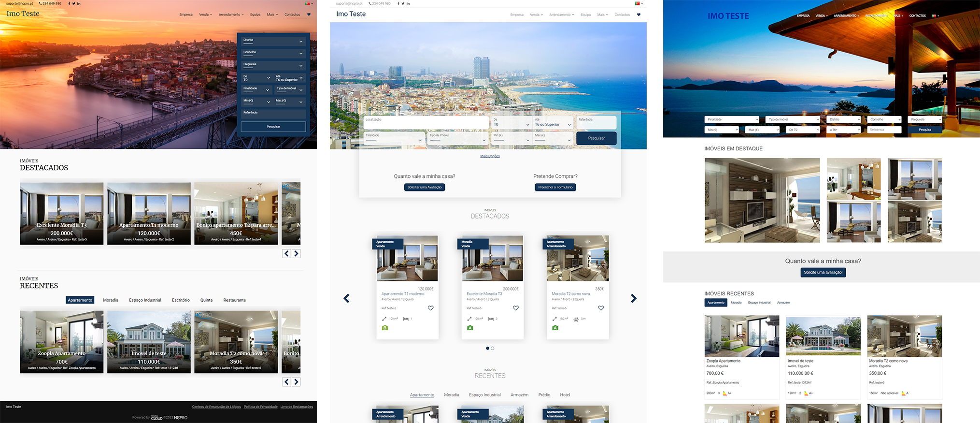Open the LinkedIn icon in the left template header
980x423 pixels.
tap(79, 3)
